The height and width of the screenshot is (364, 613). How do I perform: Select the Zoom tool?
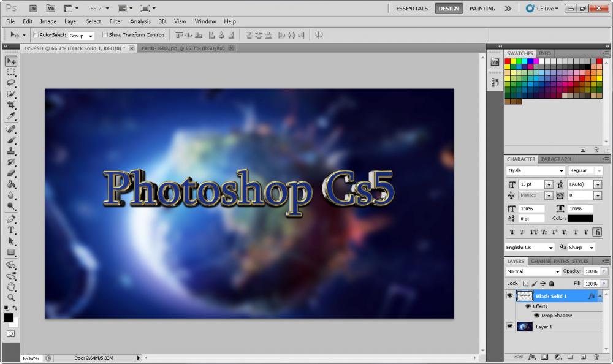pos(11,298)
